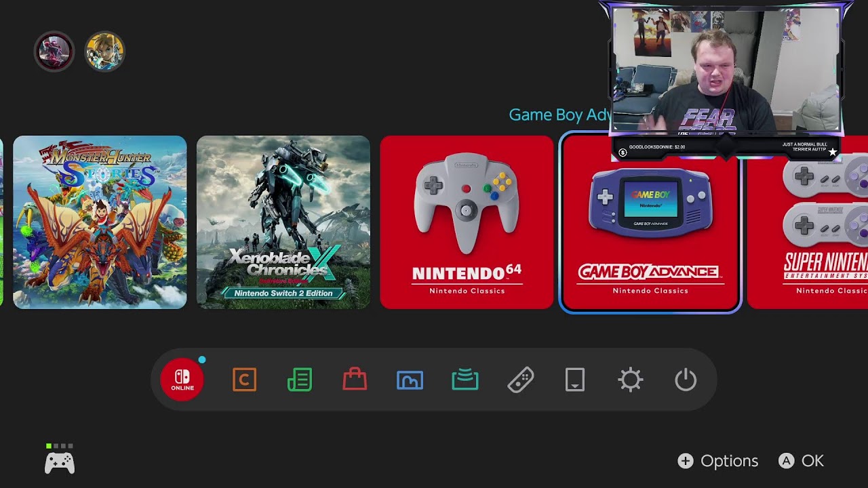Open Virtual Game Cards icon
This screenshot has height=488, width=868.
(575, 380)
